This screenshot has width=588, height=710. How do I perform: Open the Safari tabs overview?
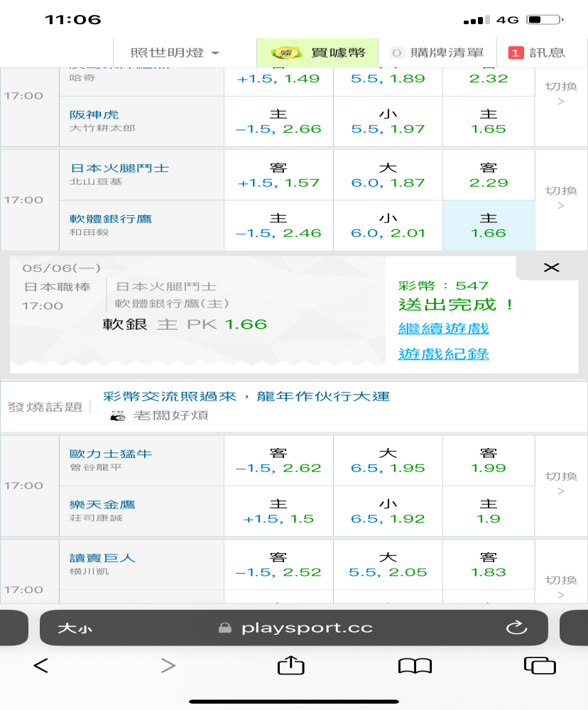tap(540, 666)
